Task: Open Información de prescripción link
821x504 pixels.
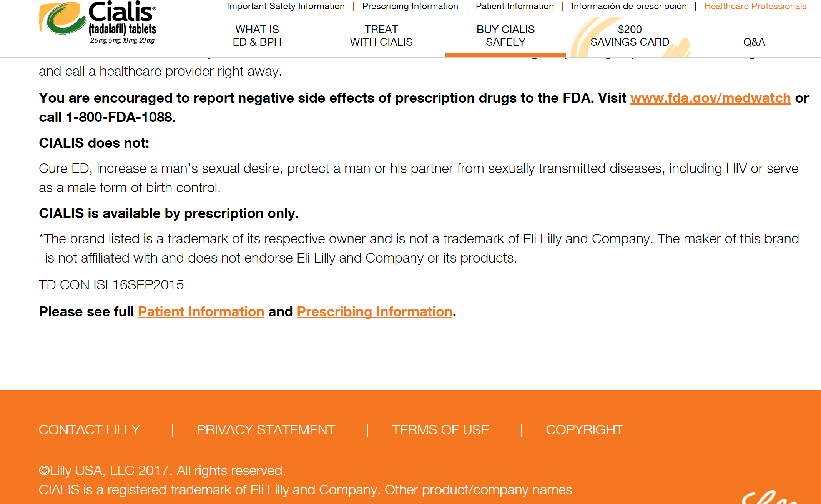Action: point(629,6)
